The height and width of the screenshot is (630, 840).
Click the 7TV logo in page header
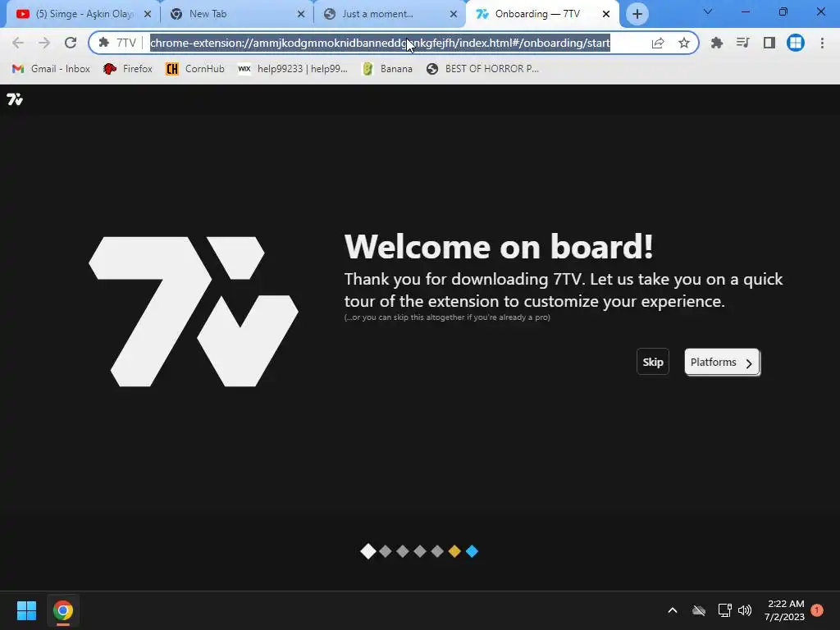[15, 99]
